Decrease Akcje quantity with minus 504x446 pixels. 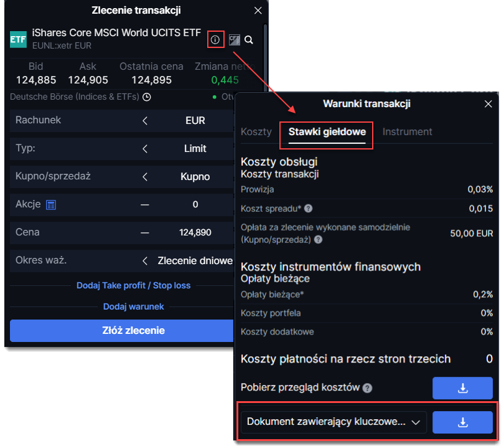tap(145, 205)
